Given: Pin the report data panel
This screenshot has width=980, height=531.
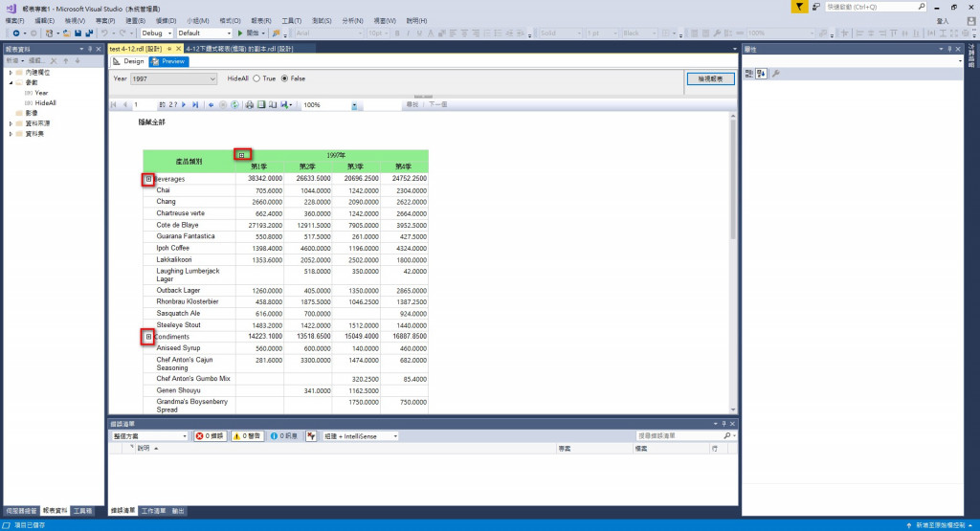Looking at the screenshot, I should pyautogui.click(x=90, y=49).
